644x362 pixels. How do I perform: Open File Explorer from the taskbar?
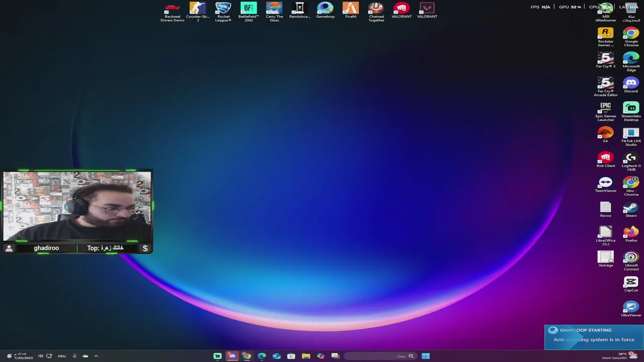306,356
